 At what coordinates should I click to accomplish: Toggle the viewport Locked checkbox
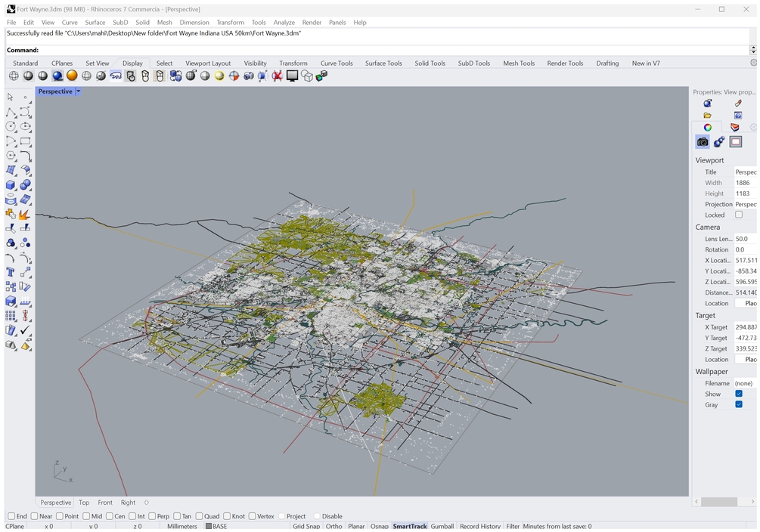pyautogui.click(x=739, y=215)
